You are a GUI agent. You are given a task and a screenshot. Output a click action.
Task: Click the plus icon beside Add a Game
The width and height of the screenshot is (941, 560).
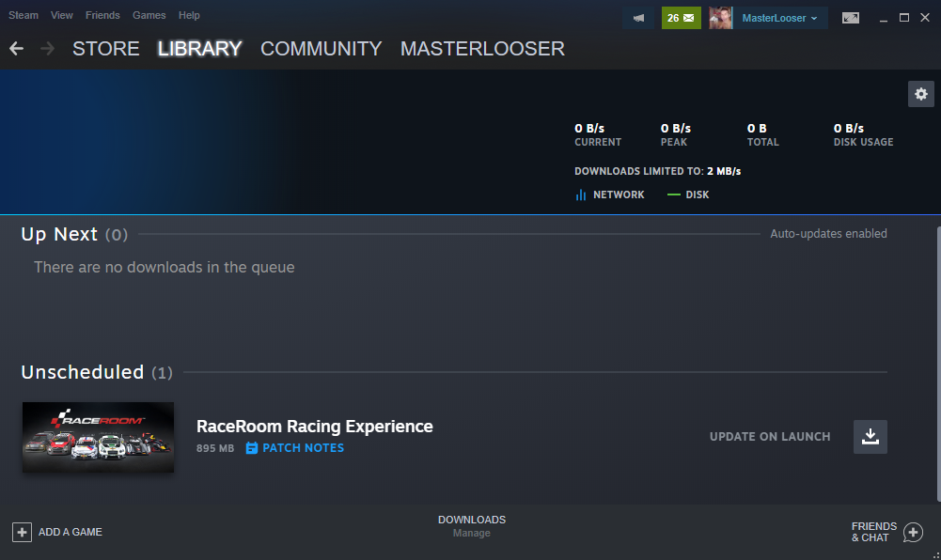pos(22,532)
